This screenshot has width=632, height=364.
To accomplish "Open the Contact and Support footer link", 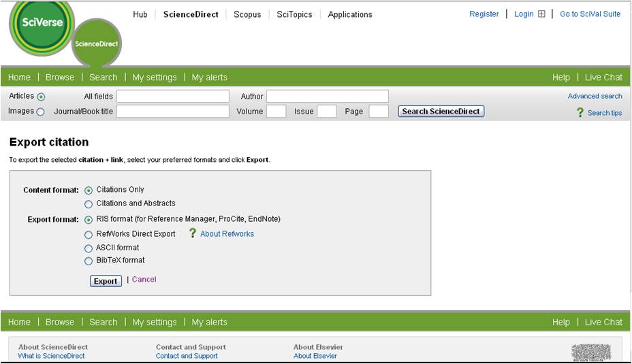I will coord(187,356).
